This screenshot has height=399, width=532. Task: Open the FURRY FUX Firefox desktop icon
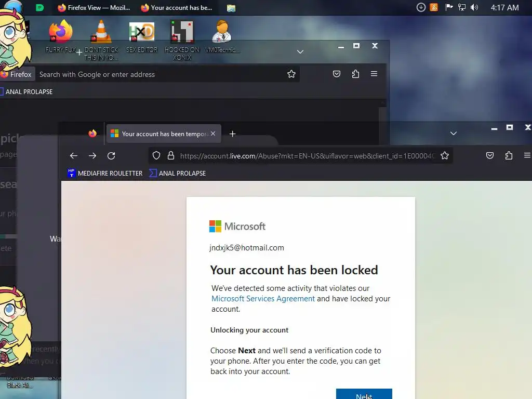click(61, 36)
